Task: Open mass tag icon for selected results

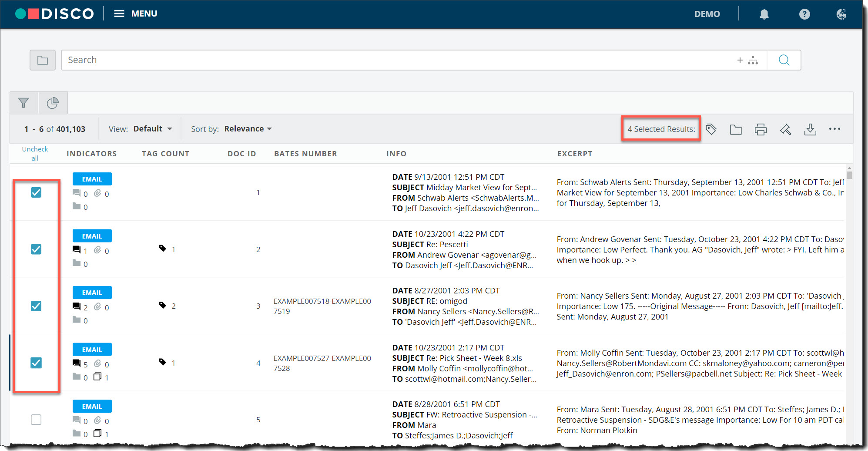Action: pos(711,129)
